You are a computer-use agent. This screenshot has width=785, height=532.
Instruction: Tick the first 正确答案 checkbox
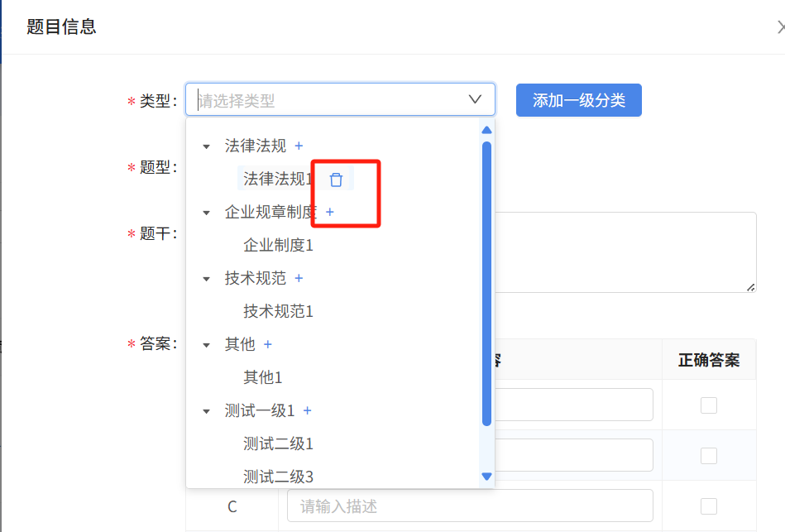pyautogui.click(x=709, y=405)
